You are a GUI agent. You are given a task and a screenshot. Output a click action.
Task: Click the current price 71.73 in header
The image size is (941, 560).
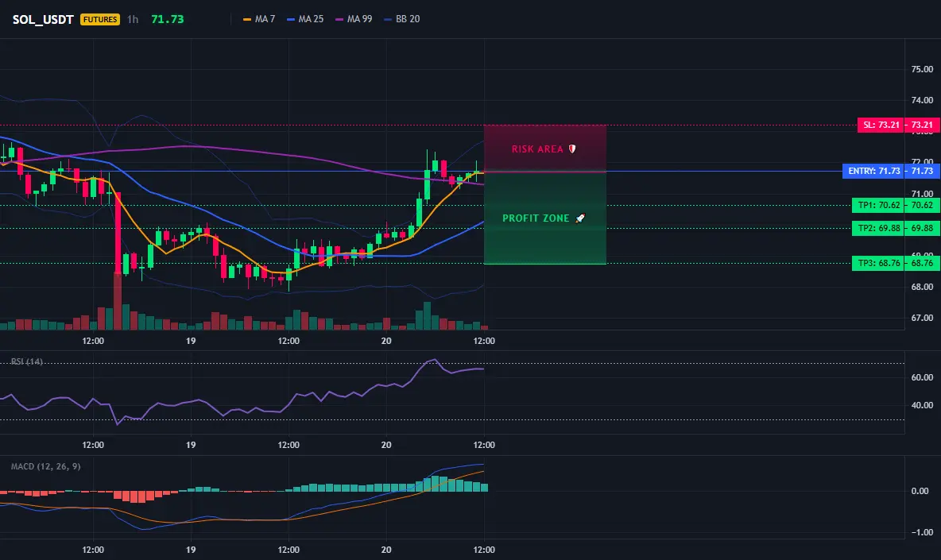point(168,19)
